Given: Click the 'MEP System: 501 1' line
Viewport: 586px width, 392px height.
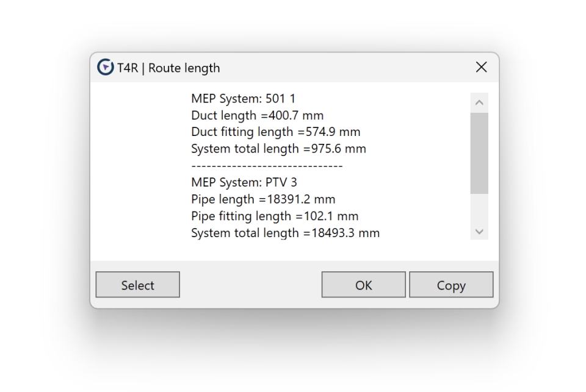Looking at the screenshot, I should coord(244,99).
